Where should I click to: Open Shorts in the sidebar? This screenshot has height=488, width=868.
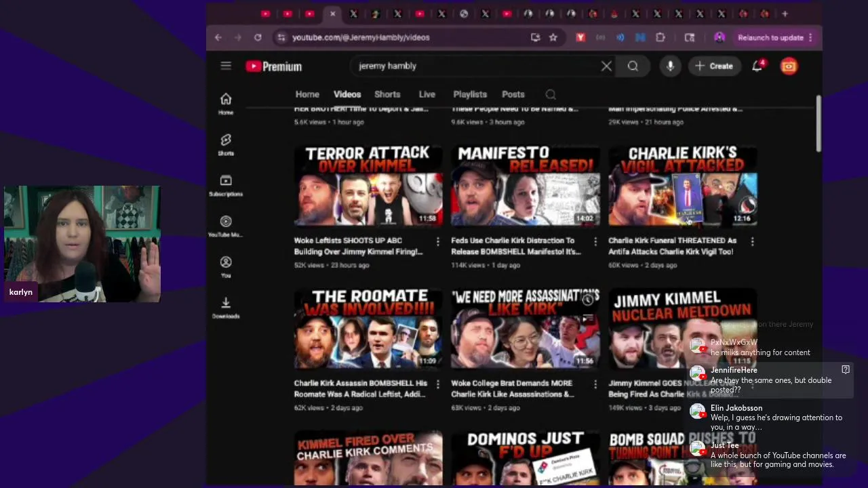pyautogui.click(x=226, y=144)
